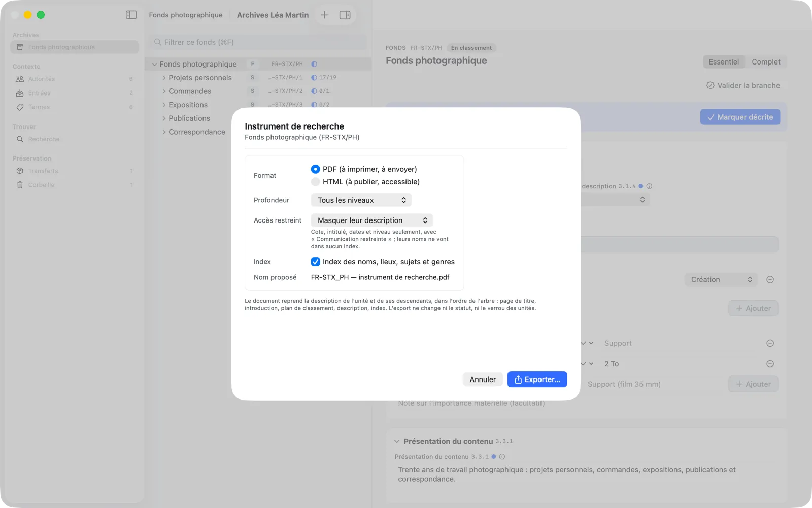This screenshot has width=812, height=508.
Task: Select the Fonds photographique window tab
Action: click(186, 15)
